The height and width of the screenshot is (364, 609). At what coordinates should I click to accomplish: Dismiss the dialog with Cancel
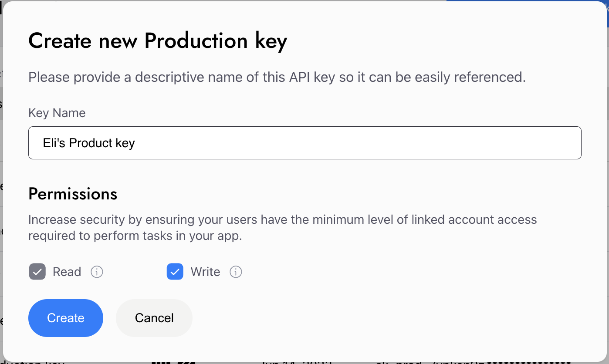pos(154,318)
